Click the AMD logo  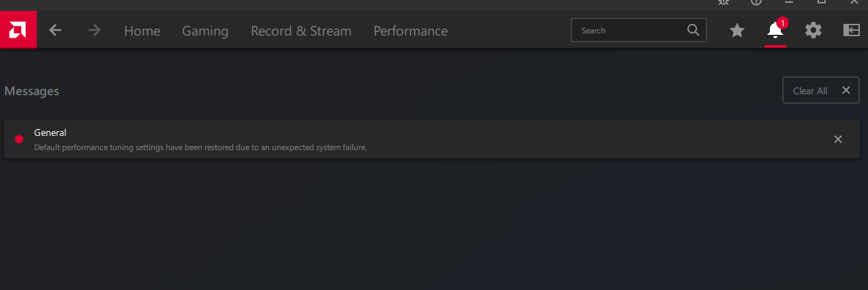[x=18, y=30]
